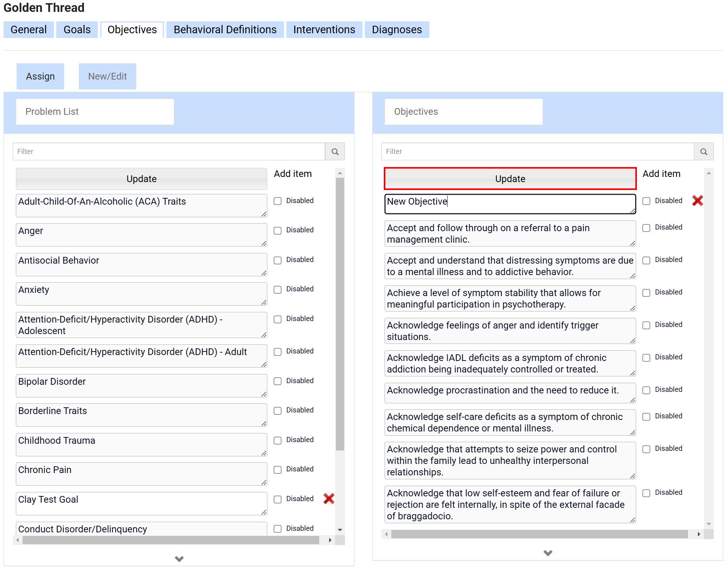The width and height of the screenshot is (728, 568).
Task: Enable Disabled checkbox for New Objective
Action: click(646, 201)
